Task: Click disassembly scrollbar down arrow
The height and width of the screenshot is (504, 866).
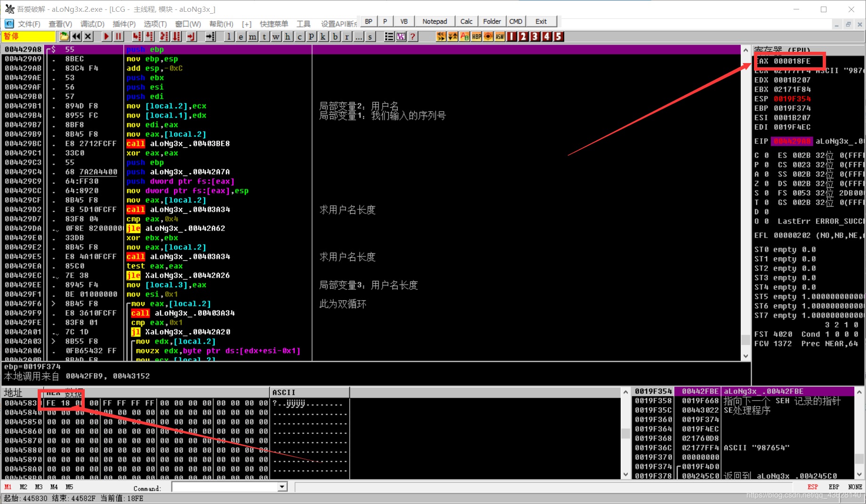Action: tap(746, 356)
